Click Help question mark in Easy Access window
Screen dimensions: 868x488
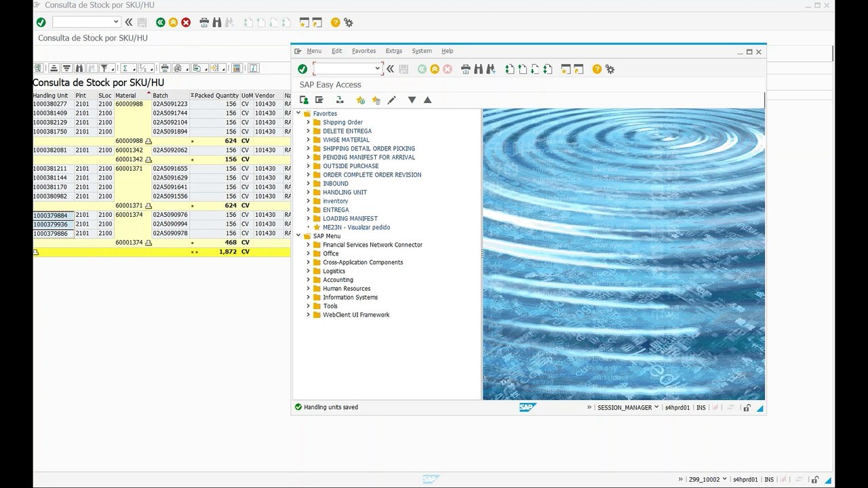[597, 69]
